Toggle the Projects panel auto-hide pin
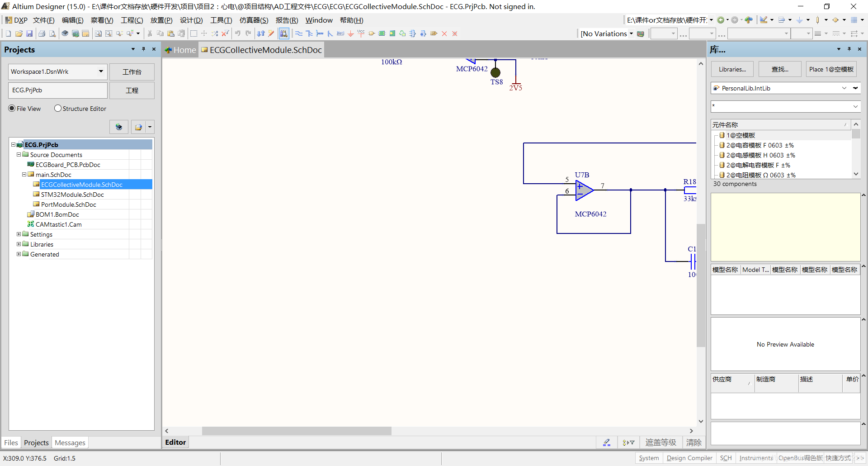 (x=143, y=49)
